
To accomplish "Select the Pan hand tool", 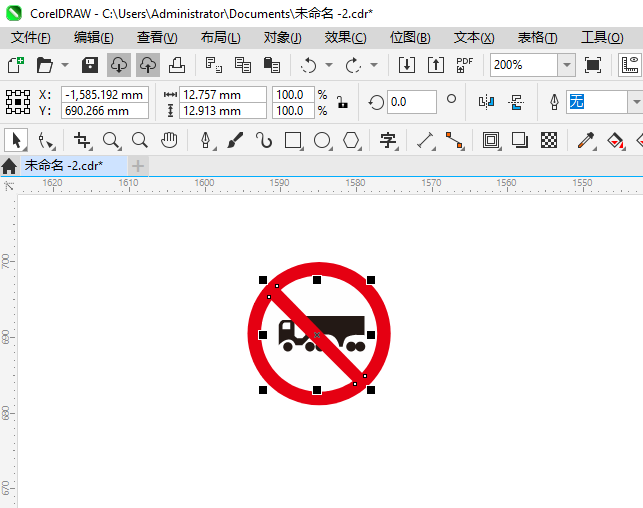I will click(169, 140).
